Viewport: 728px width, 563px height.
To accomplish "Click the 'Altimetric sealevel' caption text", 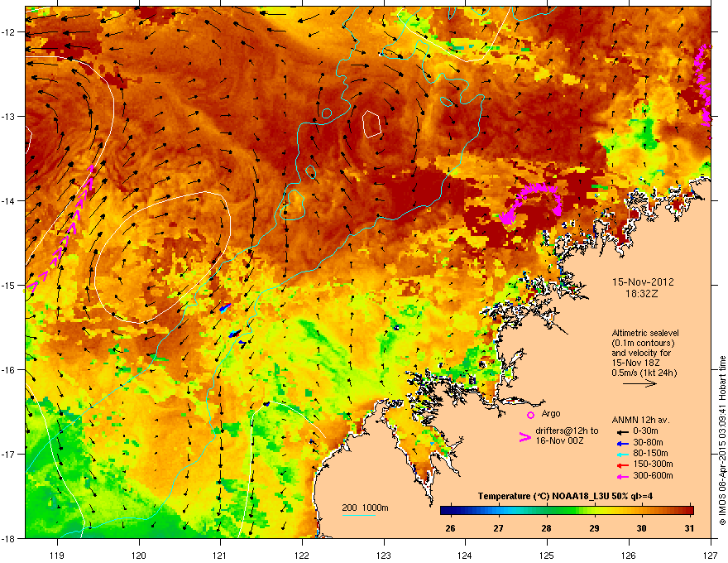I will pos(645,333).
